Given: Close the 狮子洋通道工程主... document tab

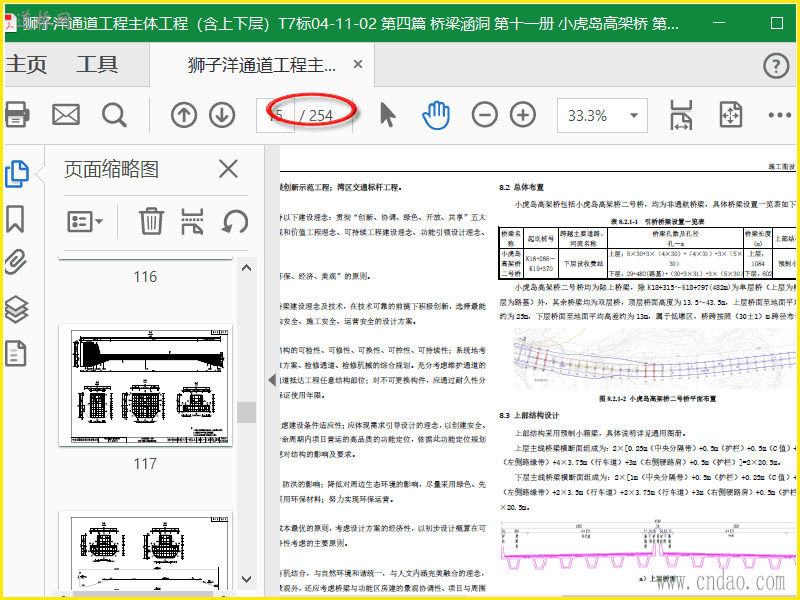Looking at the screenshot, I should click(358, 64).
